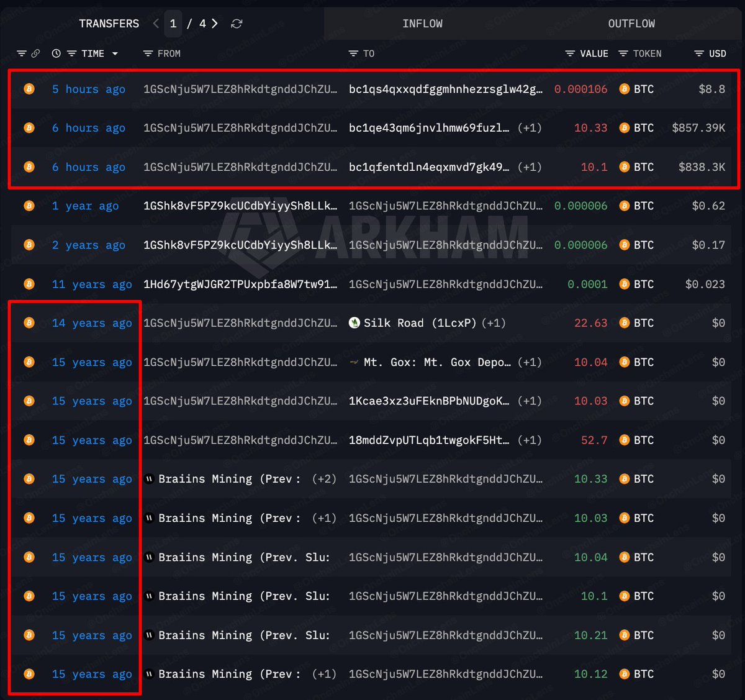Viewport: 745px width, 700px height.
Task: Switch to the OUTFLOW tab
Action: (631, 24)
